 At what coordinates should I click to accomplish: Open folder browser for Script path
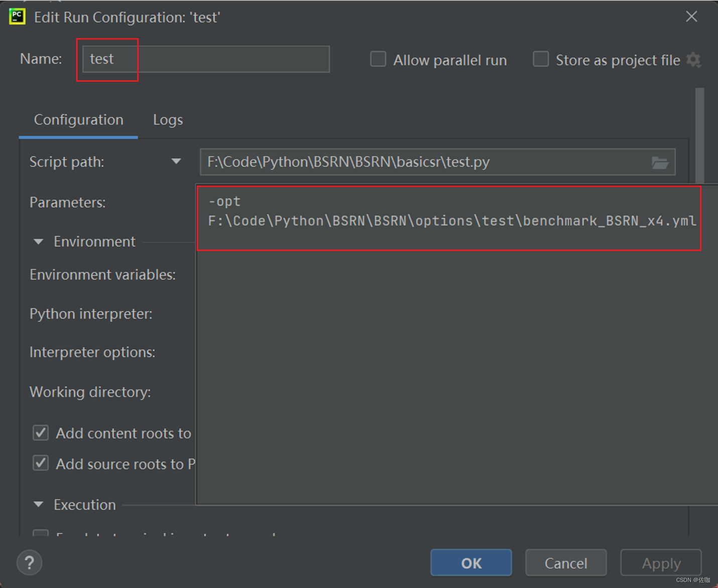(659, 163)
